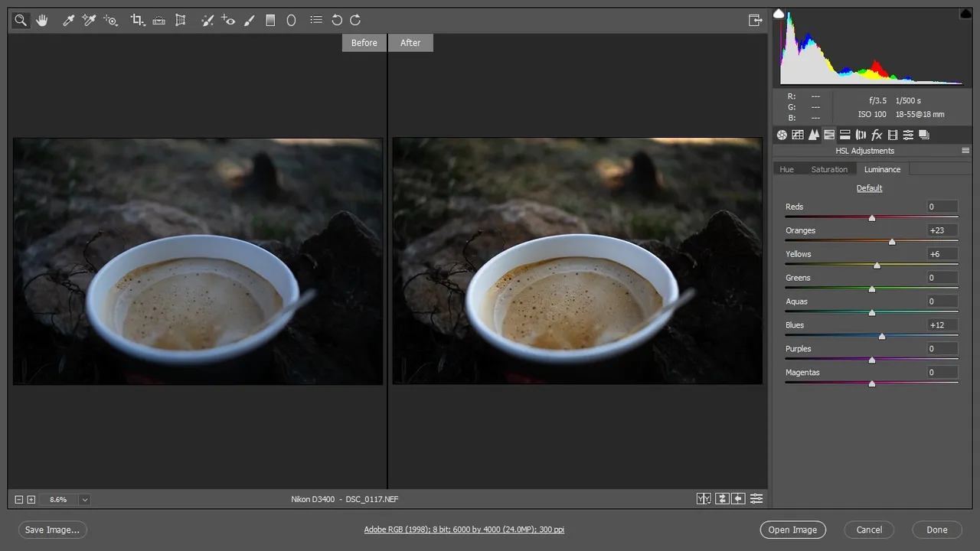Open the Calibration filmstrip panel icon
Viewport: 980px width, 551px height.
pos(893,135)
